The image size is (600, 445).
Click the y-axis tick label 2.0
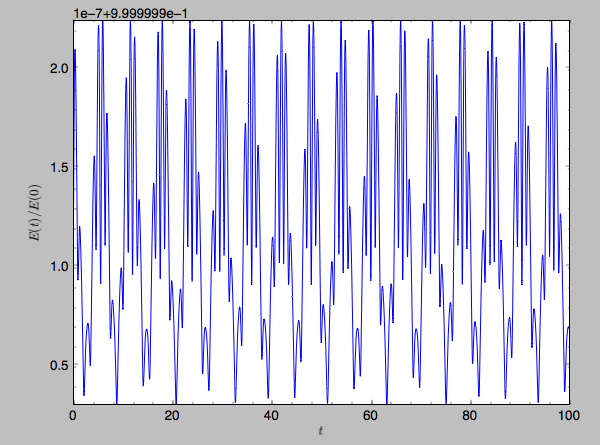point(59,68)
